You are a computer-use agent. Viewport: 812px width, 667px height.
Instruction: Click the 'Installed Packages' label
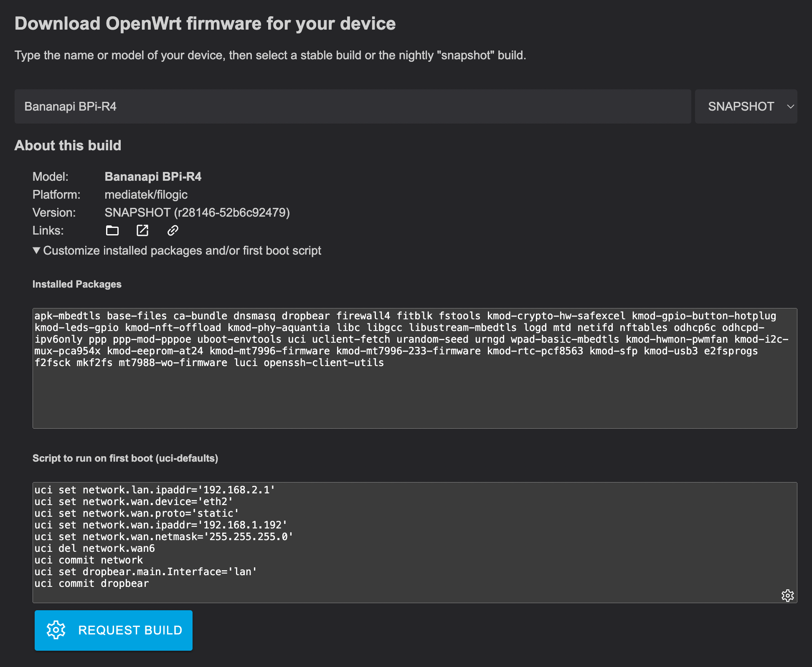77,284
